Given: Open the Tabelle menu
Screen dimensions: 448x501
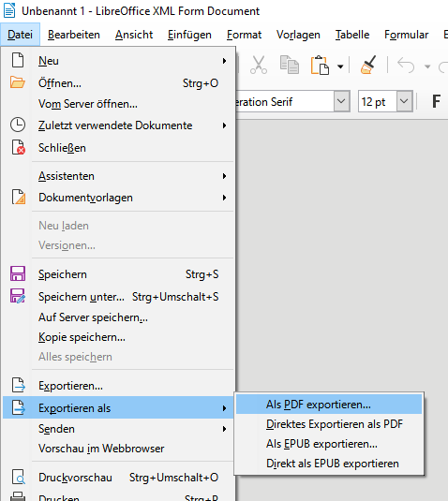Looking at the screenshot, I should 352,35.
